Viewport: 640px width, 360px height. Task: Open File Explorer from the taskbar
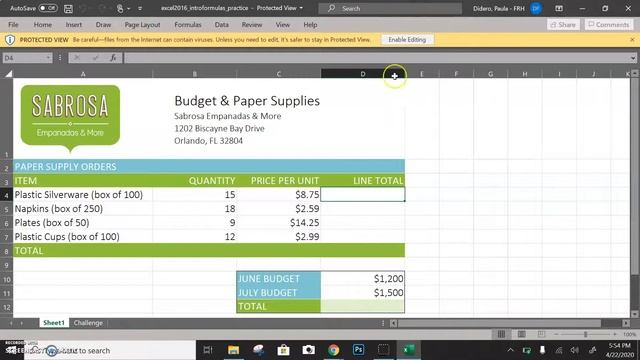(233, 350)
